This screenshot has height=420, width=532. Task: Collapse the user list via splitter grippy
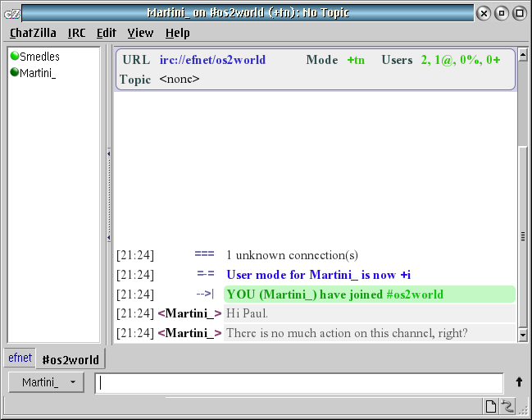click(x=109, y=195)
